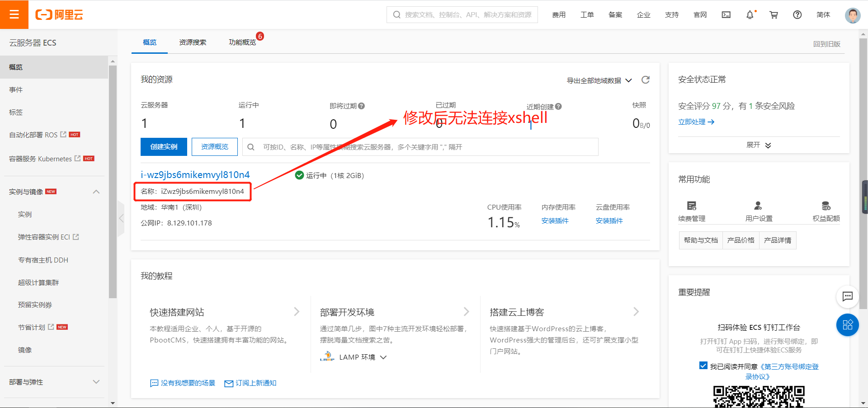Click the magnifier in the top search bar
The image size is (868, 408).
(397, 15)
